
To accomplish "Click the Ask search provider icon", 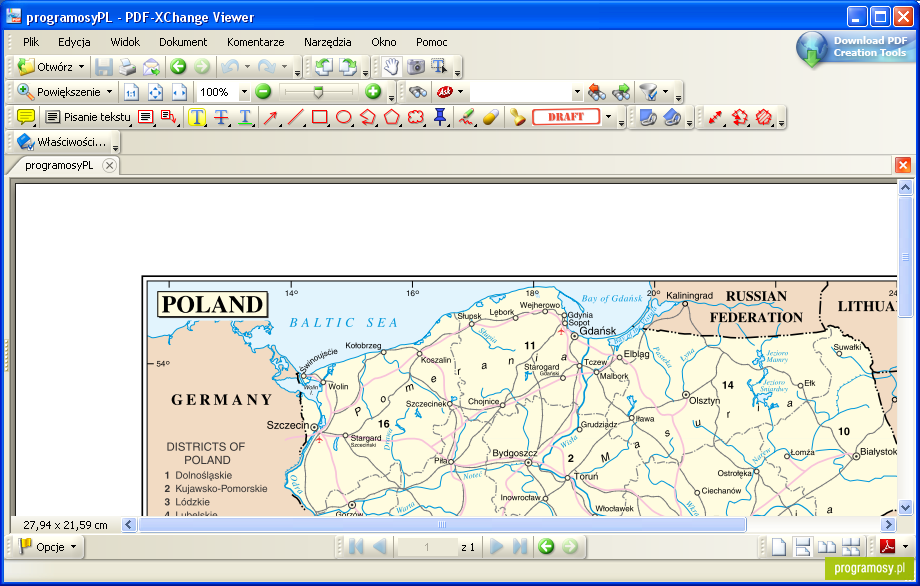I will (445, 92).
